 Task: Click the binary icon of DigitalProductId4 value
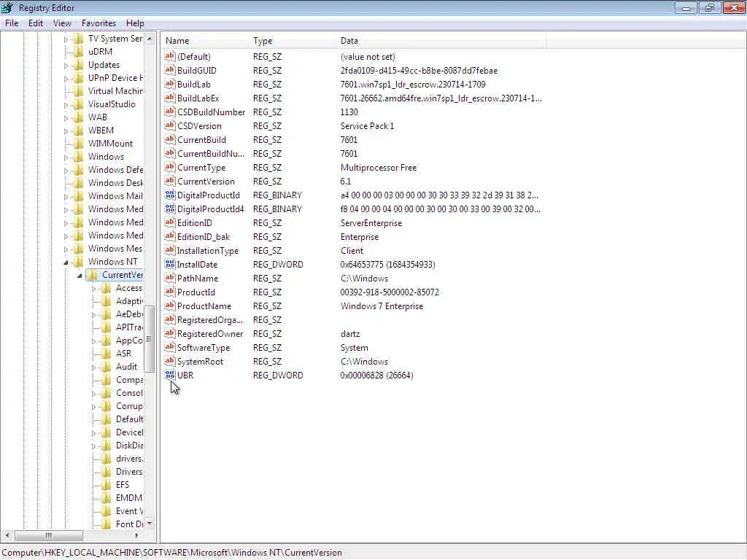pos(170,209)
